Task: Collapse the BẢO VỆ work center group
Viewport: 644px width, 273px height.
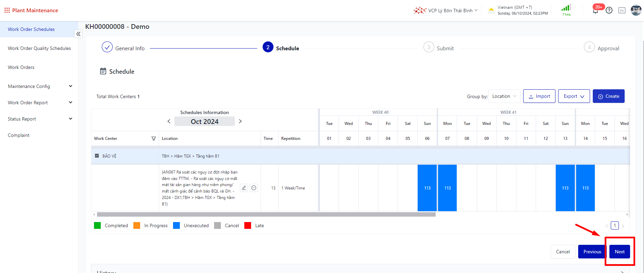Action: click(97, 156)
